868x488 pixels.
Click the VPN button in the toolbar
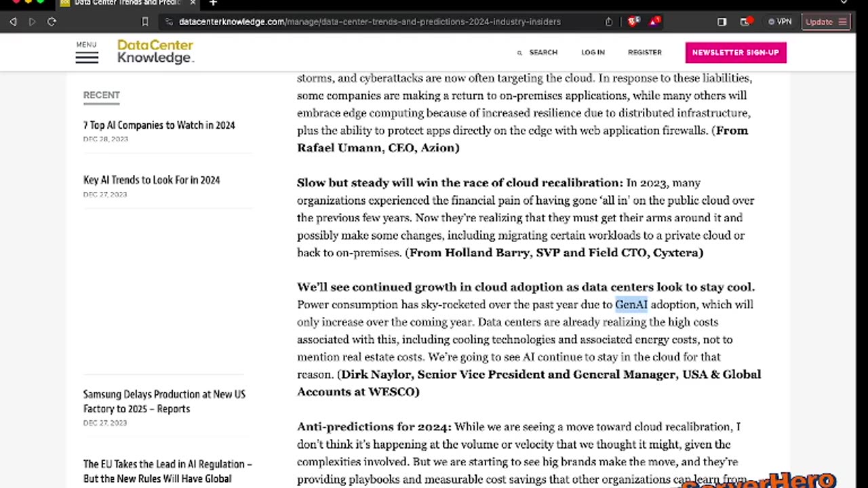(780, 22)
